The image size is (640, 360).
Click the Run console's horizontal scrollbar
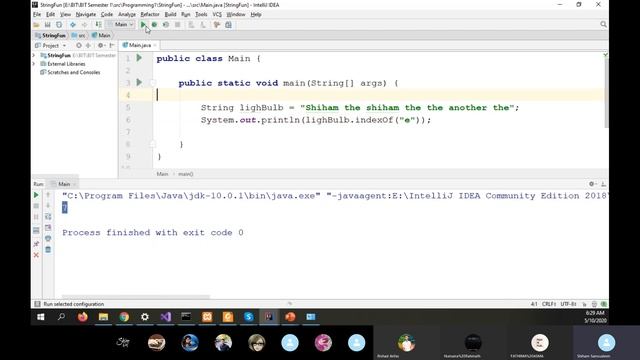point(136,297)
